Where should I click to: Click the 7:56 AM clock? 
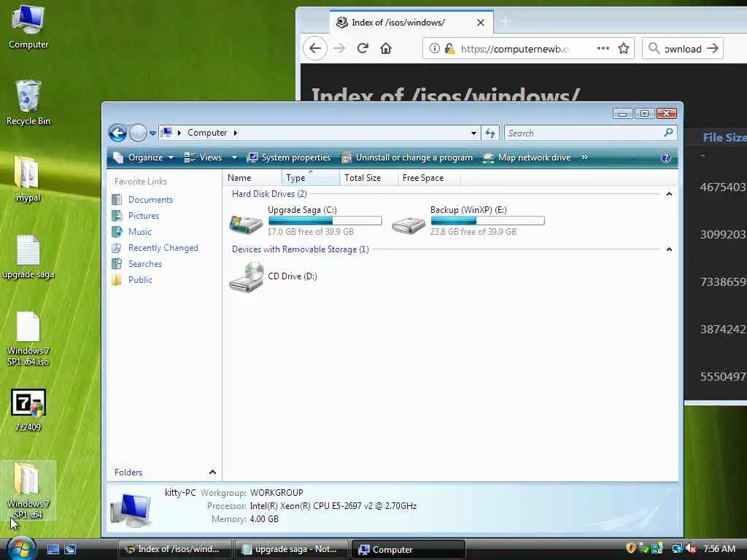719,548
